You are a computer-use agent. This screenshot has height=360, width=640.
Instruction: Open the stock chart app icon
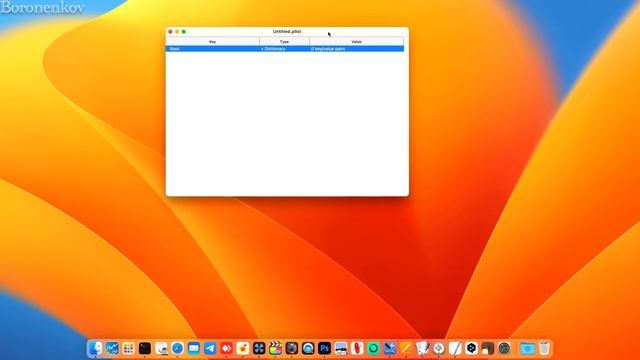[x=112, y=348]
